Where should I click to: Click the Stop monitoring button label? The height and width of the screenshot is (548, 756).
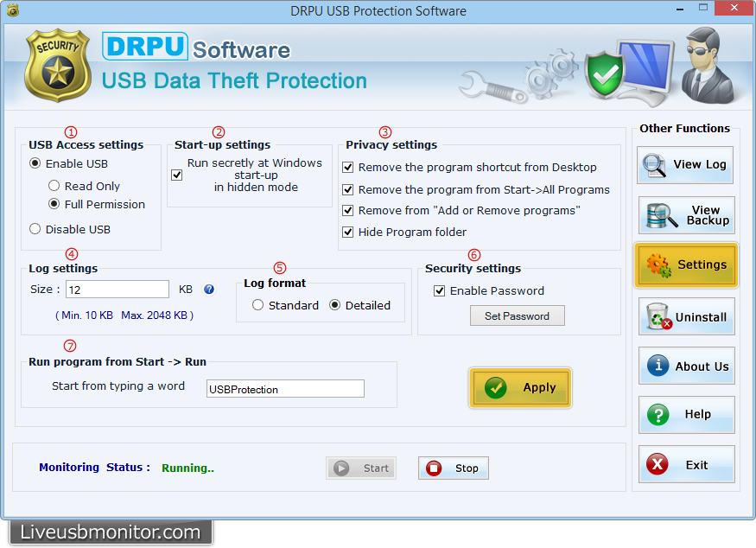point(467,468)
